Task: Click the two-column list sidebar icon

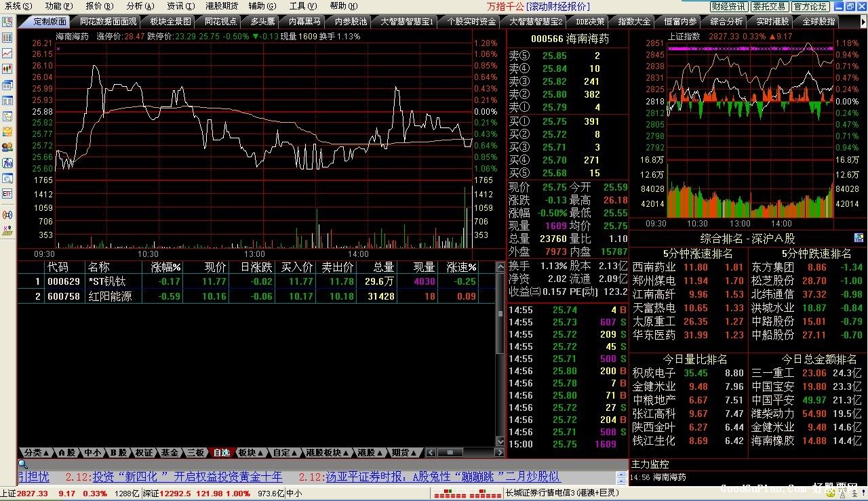Action: point(7,100)
